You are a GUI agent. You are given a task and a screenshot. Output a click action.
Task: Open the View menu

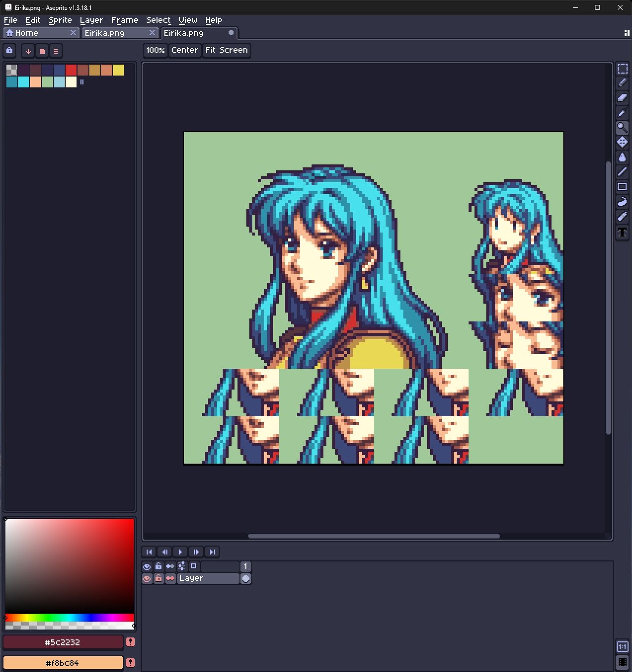point(188,20)
